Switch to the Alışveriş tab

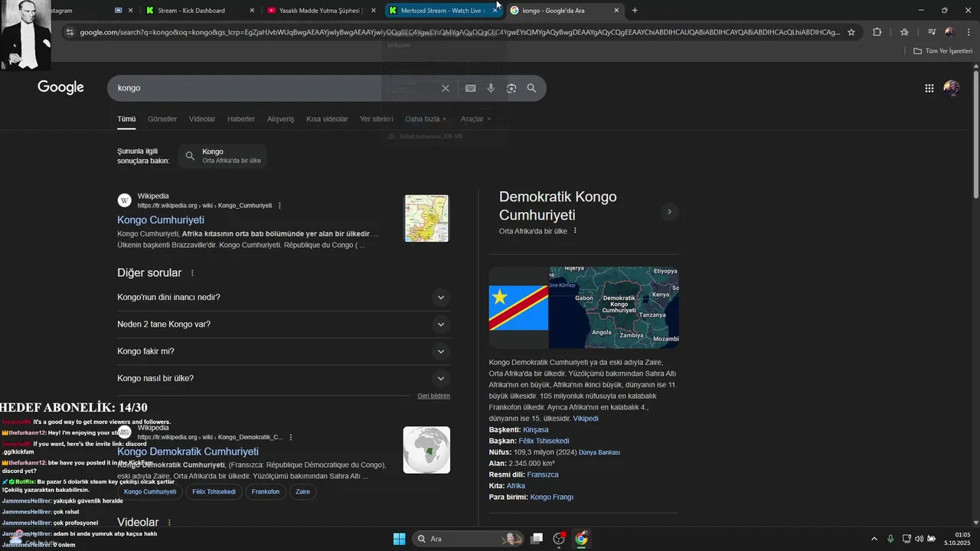(x=280, y=119)
